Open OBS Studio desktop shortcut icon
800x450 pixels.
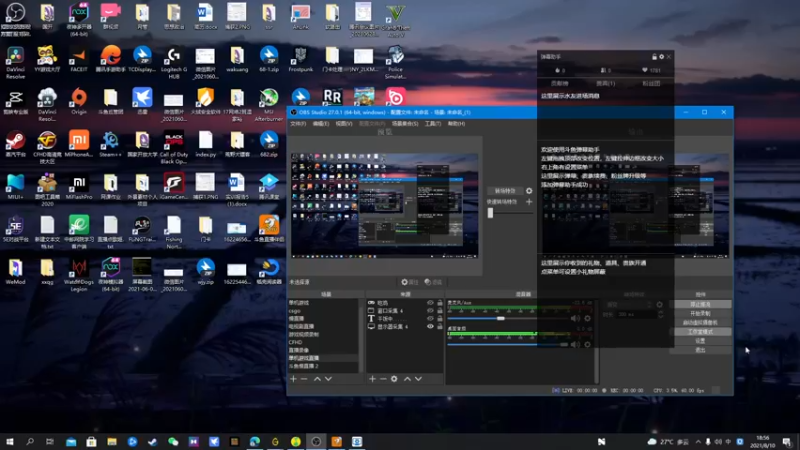[x=15, y=19]
